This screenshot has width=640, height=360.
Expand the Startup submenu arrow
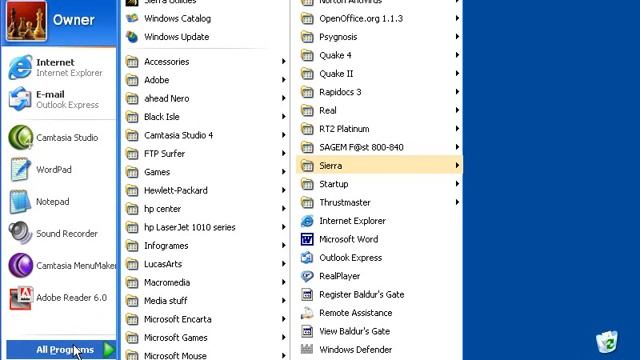pos(457,184)
